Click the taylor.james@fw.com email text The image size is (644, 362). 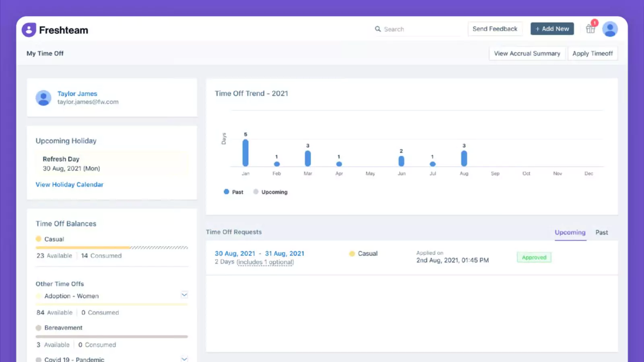click(x=88, y=102)
